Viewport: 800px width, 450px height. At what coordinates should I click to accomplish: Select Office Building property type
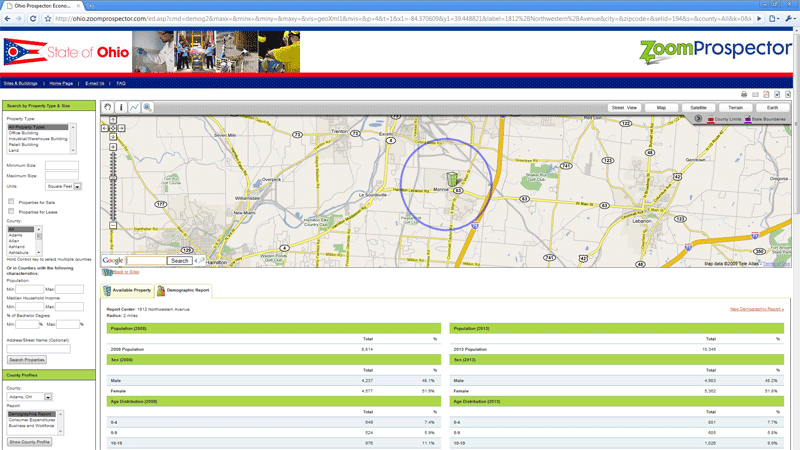coord(23,133)
